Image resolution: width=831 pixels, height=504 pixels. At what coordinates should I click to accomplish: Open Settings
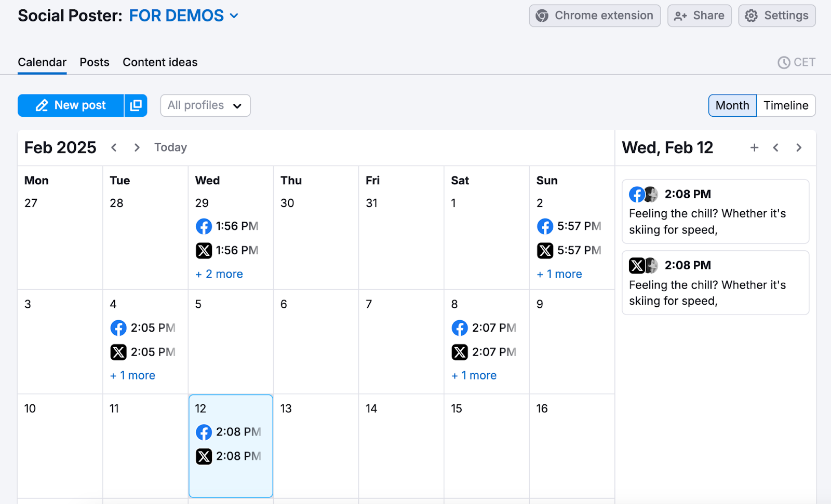(776, 16)
